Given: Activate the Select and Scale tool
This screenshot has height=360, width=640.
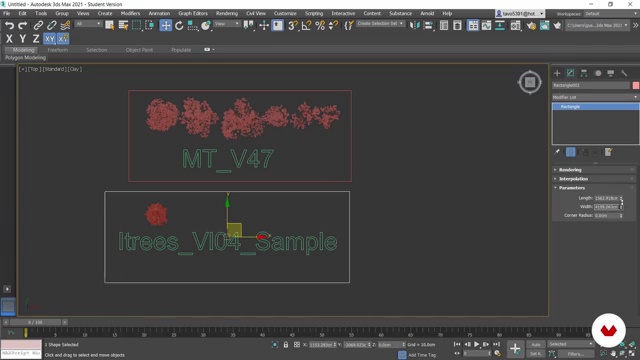Looking at the screenshot, I should 192,25.
